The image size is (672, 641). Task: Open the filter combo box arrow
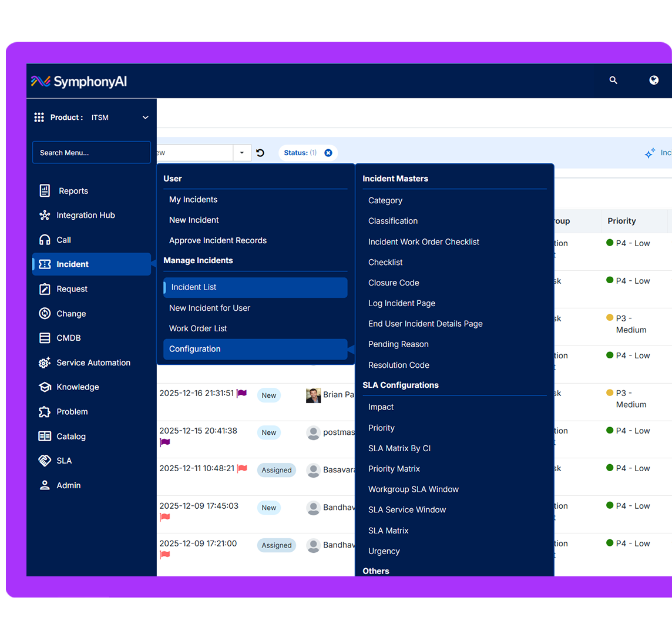click(x=242, y=153)
